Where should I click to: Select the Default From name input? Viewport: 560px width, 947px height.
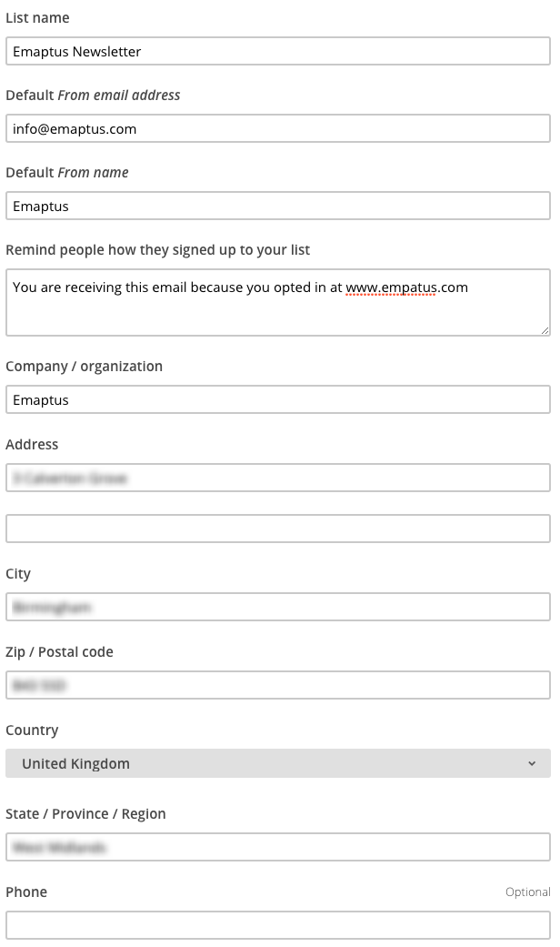(x=277, y=207)
